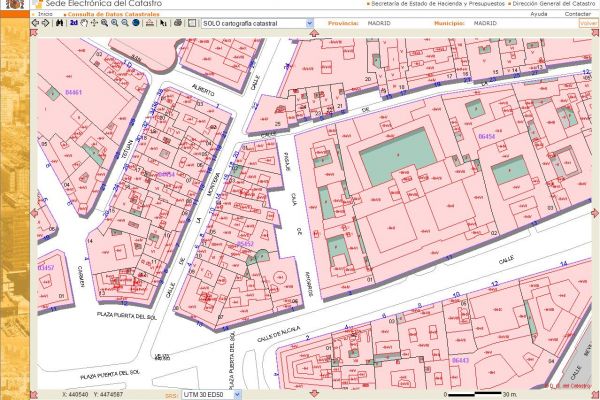This screenshot has height=400, width=600.
Task: Click the coat of arms logo
Action: pyautogui.click(x=15, y=4)
